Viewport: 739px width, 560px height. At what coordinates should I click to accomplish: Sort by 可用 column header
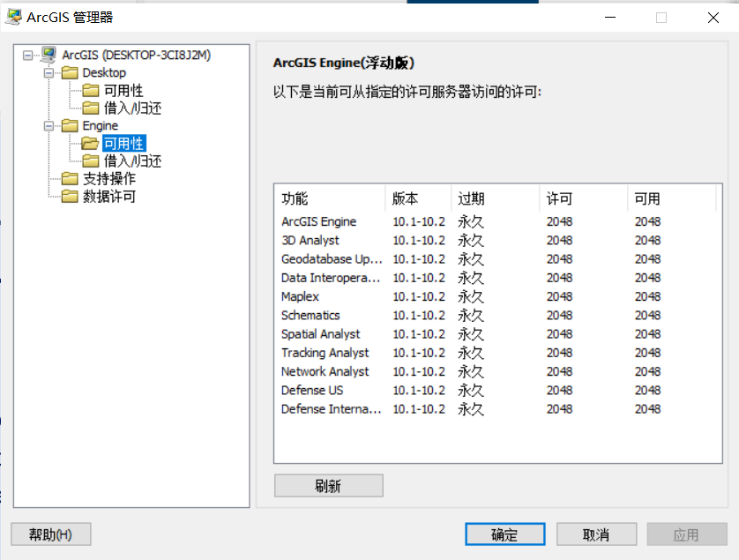[672, 198]
